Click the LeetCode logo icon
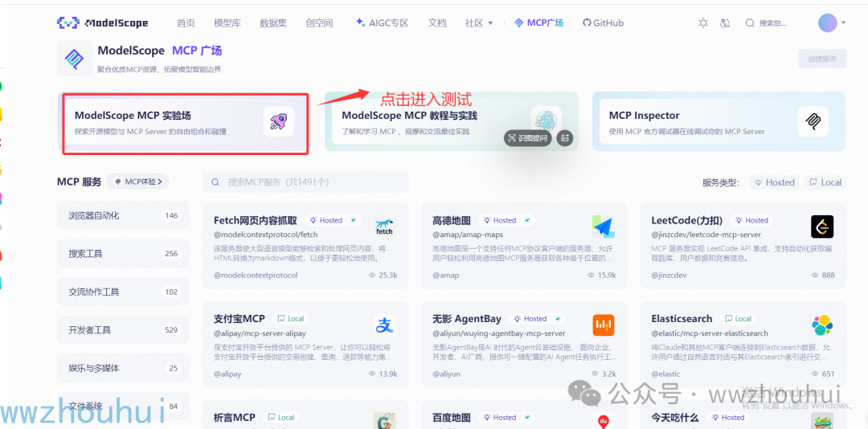Viewport: 868px width, 429px height. [x=822, y=227]
